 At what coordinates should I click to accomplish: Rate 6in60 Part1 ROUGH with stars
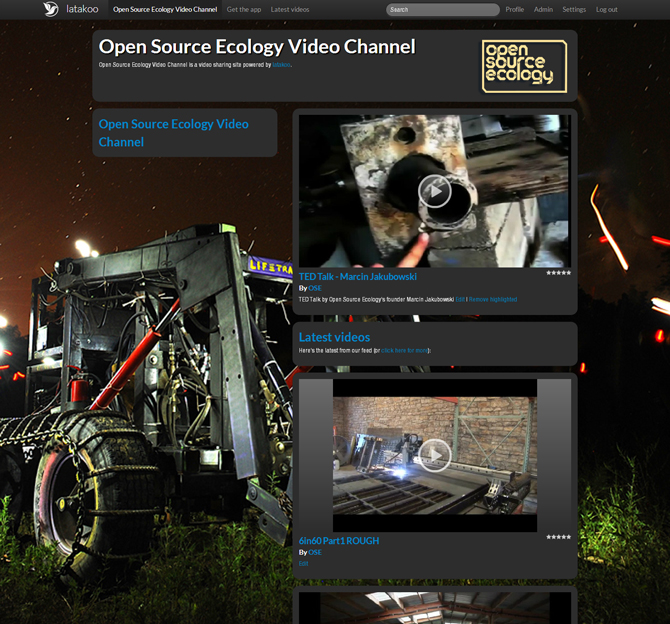coord(558,537)
